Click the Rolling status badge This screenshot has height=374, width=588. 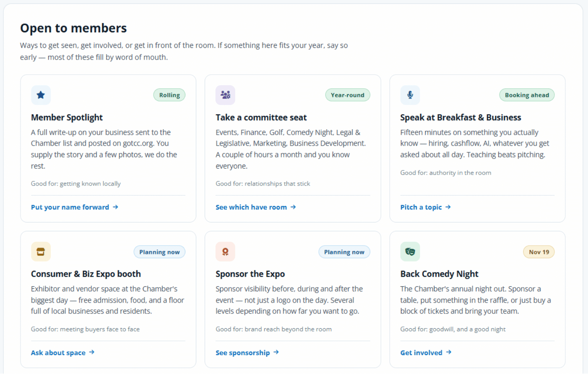click(169, 95)
